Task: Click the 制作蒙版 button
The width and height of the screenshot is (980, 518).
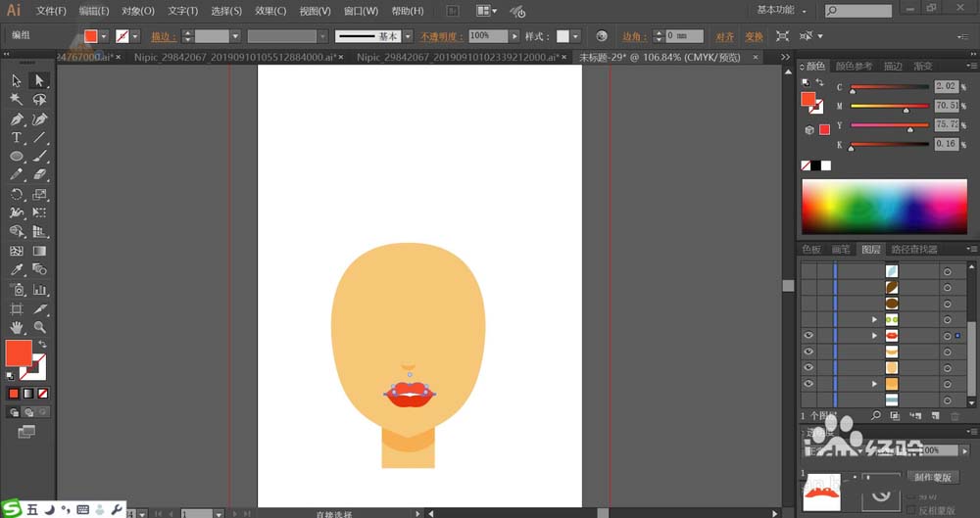Action: click(933, 477)
